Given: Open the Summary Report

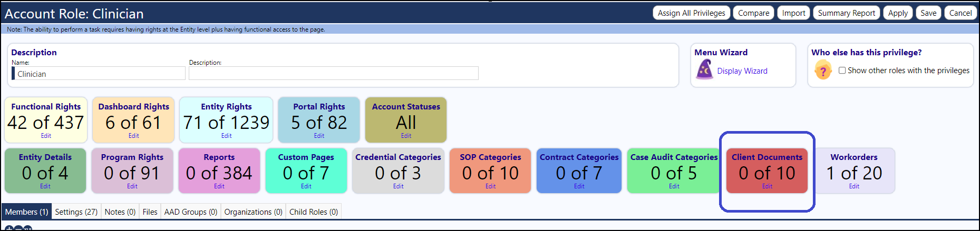Looking at the screenshot, I should pyautogui.click(x=846, y=13).
